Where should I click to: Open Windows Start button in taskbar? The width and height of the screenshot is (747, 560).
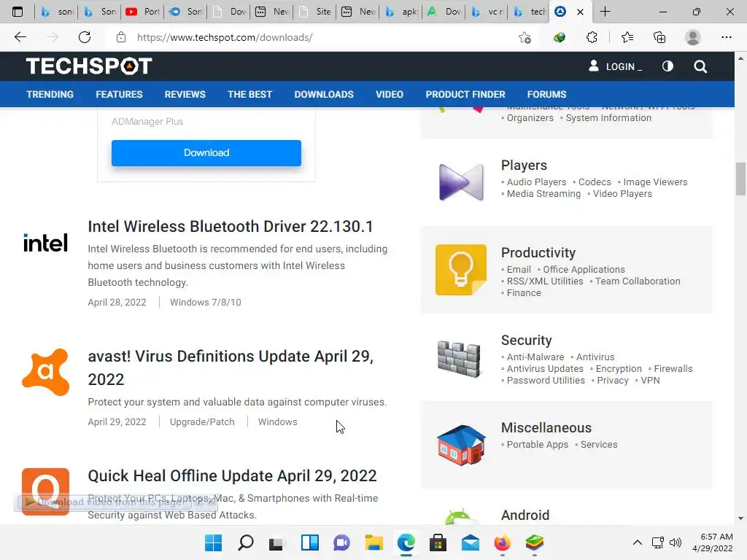213,542
